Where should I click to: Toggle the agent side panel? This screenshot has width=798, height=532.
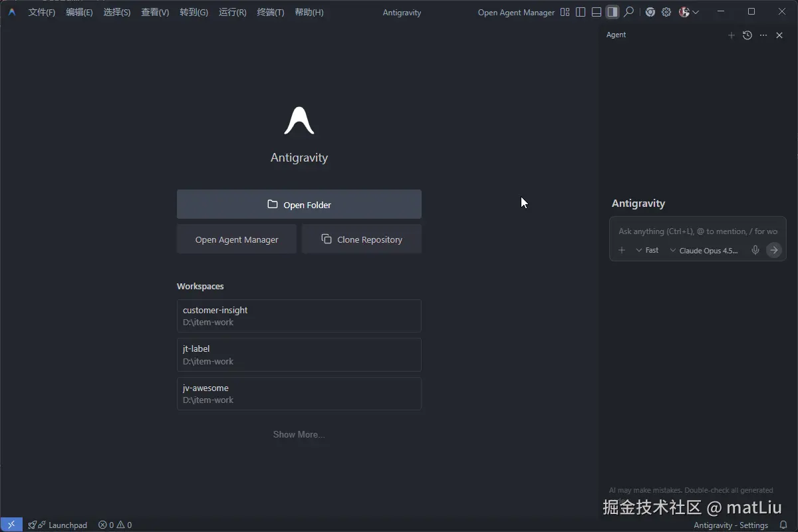pyautogui.click(x=612, y=12)
